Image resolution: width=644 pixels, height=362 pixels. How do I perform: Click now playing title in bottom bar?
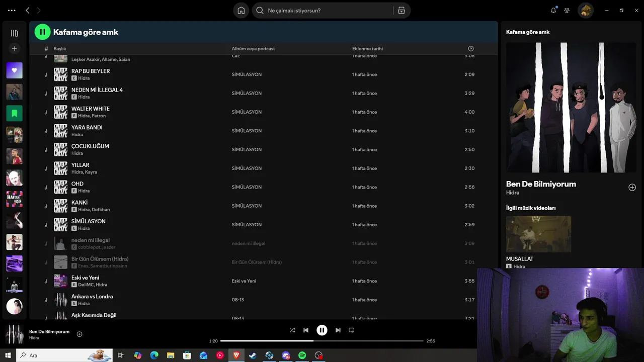(49, 332)
